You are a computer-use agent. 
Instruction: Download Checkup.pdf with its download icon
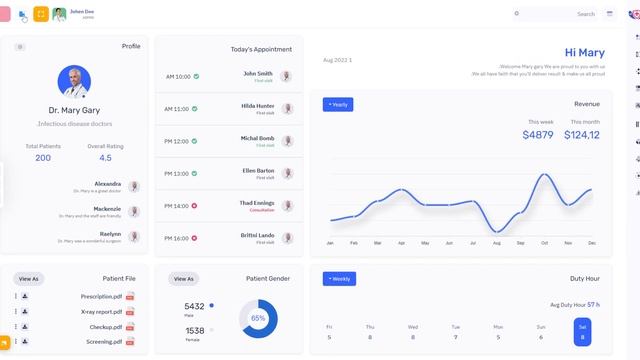click(x=25, y=327)
